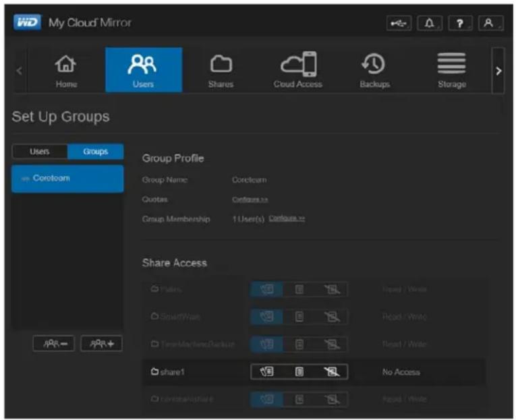Set SmartWare share to no access
This screenshot has width=516, height=420.
pyautogui.click(x=332, y=317)
